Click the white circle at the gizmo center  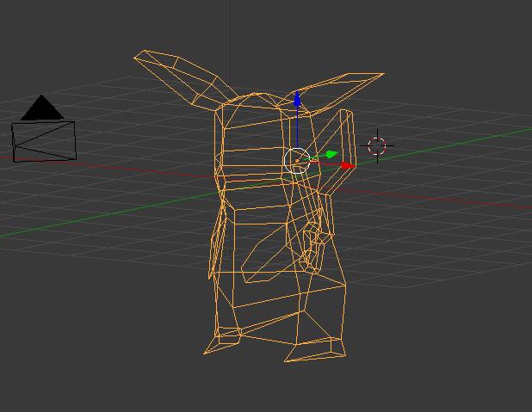click(x=297, y=161)
